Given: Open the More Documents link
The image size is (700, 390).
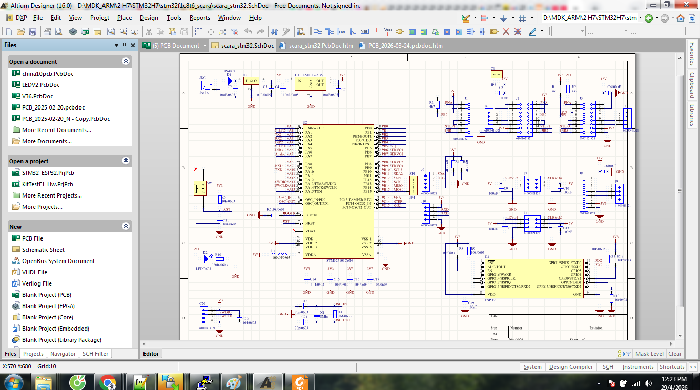Looking at the screenshot, I should tap(46, 141).
